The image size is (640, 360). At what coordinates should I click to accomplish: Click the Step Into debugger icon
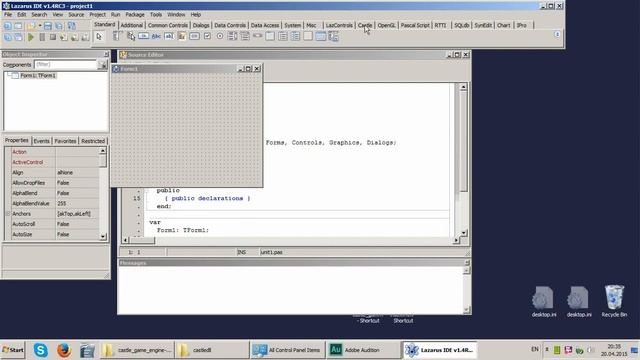tap(63, 37)
